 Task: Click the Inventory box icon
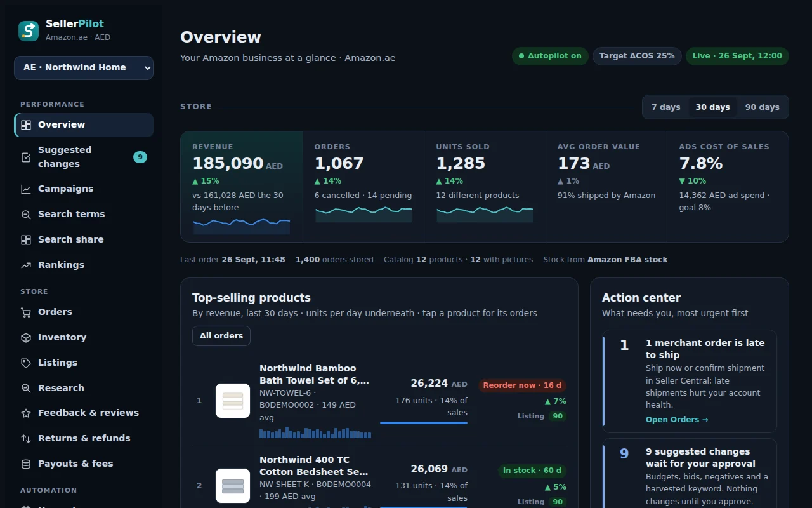tap(26, 338)
